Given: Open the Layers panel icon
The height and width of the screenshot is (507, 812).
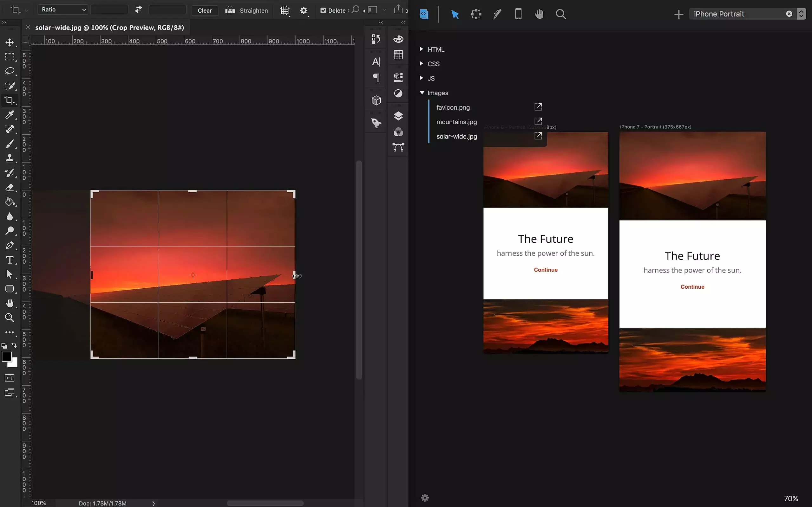Looking at the screenshot, I should [x=398, y=116].
